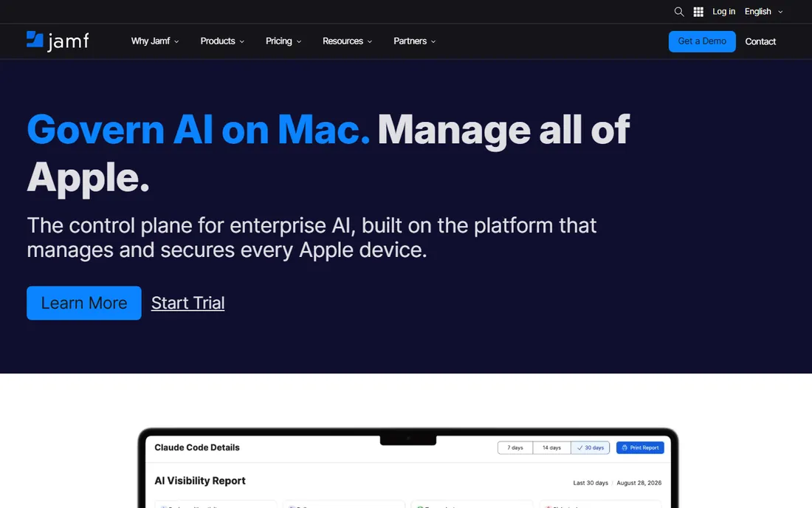
Task: Expand the Products menu
Action: pos(222,41)
